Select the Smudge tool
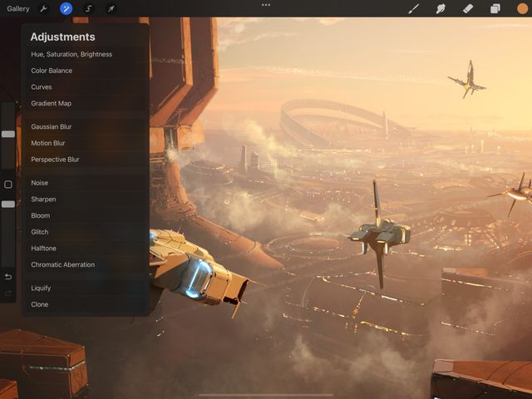 [x=441, y=9]
